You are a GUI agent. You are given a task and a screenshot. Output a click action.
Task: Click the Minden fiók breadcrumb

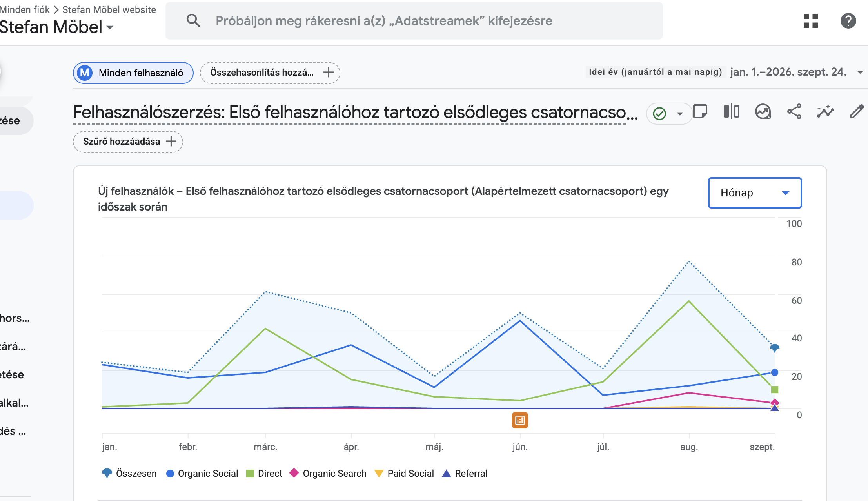25,9
